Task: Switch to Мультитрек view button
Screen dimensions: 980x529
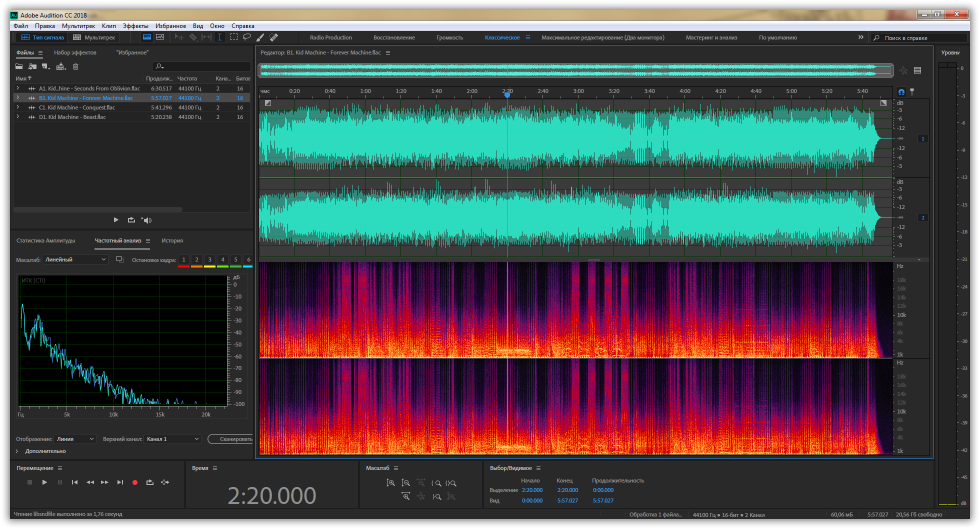Action: click(94, 37)
